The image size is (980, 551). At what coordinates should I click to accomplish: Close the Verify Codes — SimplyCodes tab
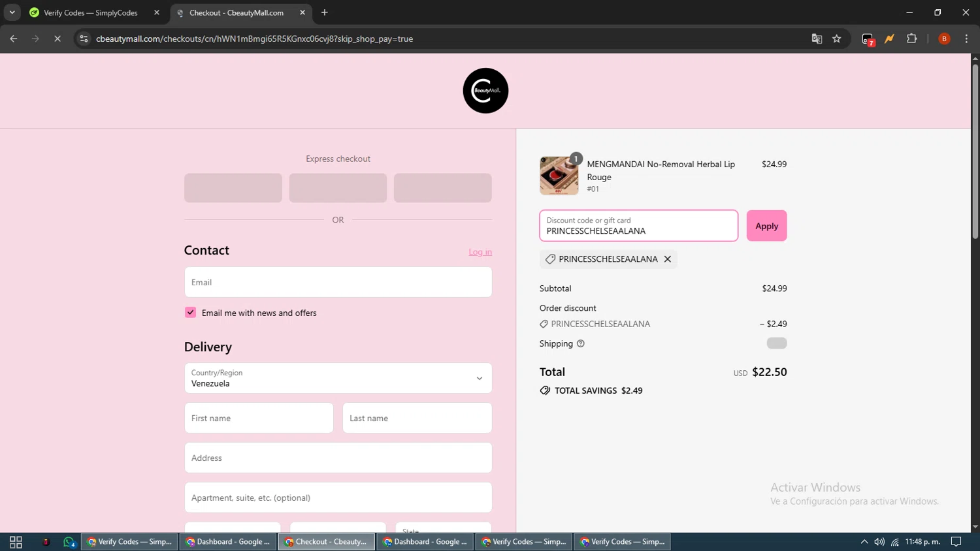point(157,12)
